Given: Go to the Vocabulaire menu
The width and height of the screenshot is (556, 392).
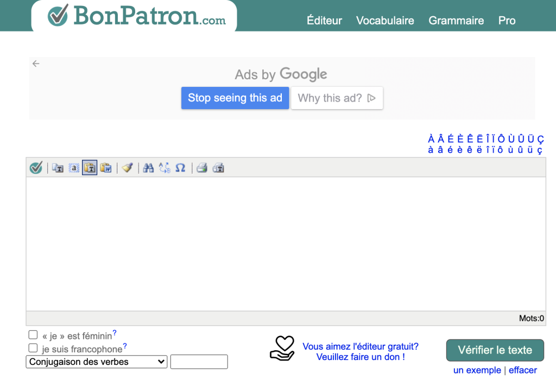Looking at the screenshot, I should click(x=385, y=21).
